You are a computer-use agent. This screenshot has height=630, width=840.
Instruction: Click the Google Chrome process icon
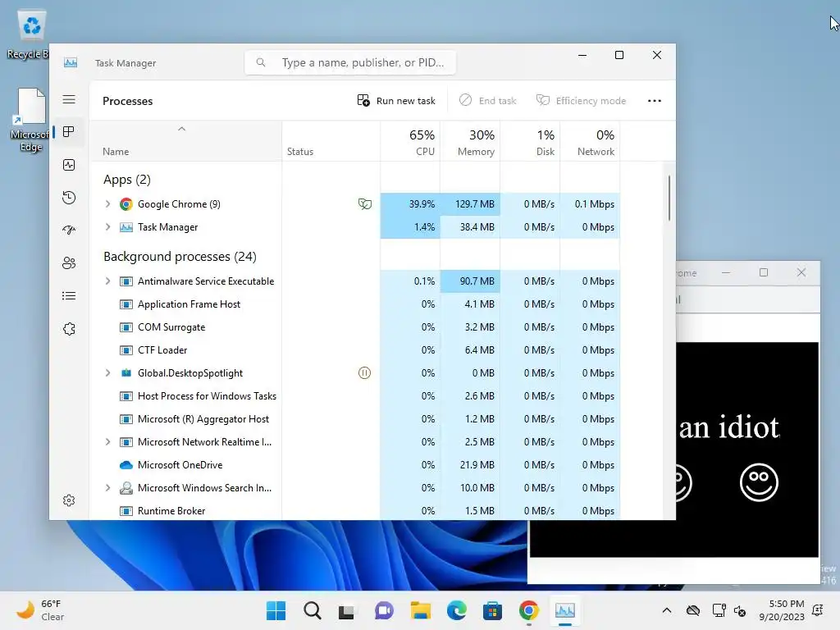click(x=126, y=204)
